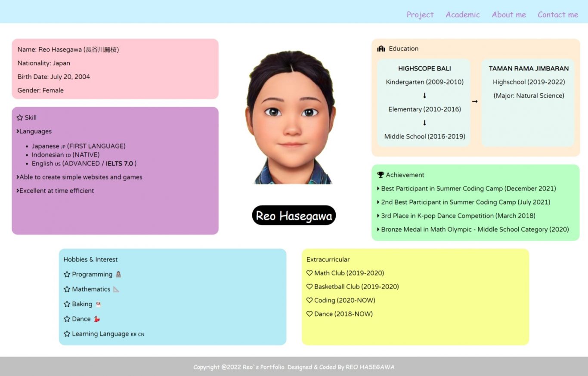This screenshot has height=376, width=588.
Task: Click the HIGHSCOPE BALI school heading
Action: coord(424,68)
